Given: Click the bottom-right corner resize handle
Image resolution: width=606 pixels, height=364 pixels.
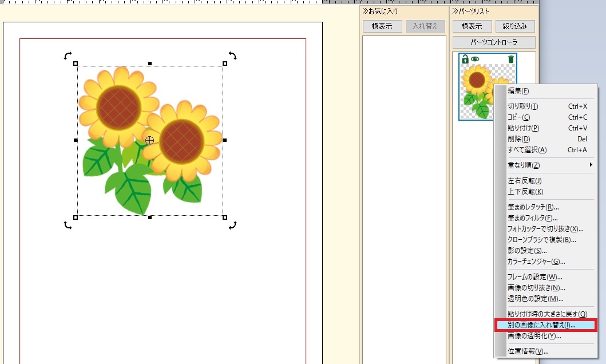Looking at the screenshot, I should tap(225, 217).
